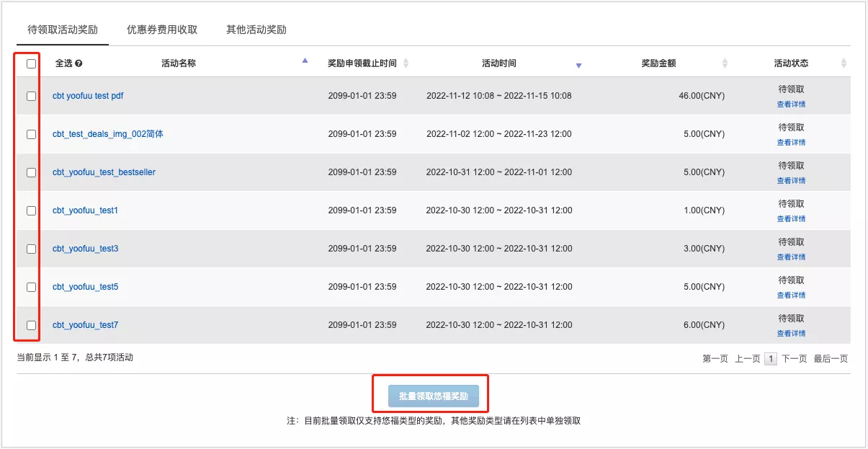
Task: Sort the 奖励金额 column with its sort icon
Action: click(x=725, y=62)
